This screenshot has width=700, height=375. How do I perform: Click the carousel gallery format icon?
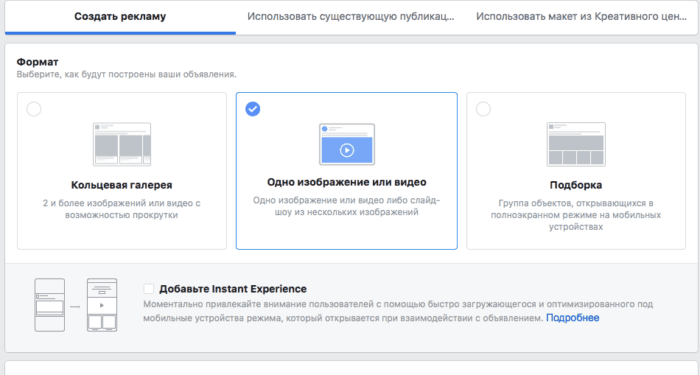point(122,144)
